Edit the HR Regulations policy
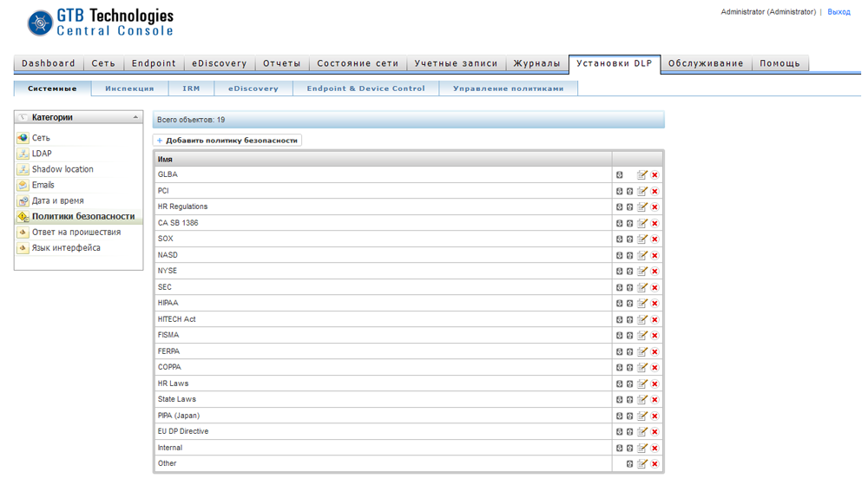Screen dimensions: 868x485 point(642,206)
